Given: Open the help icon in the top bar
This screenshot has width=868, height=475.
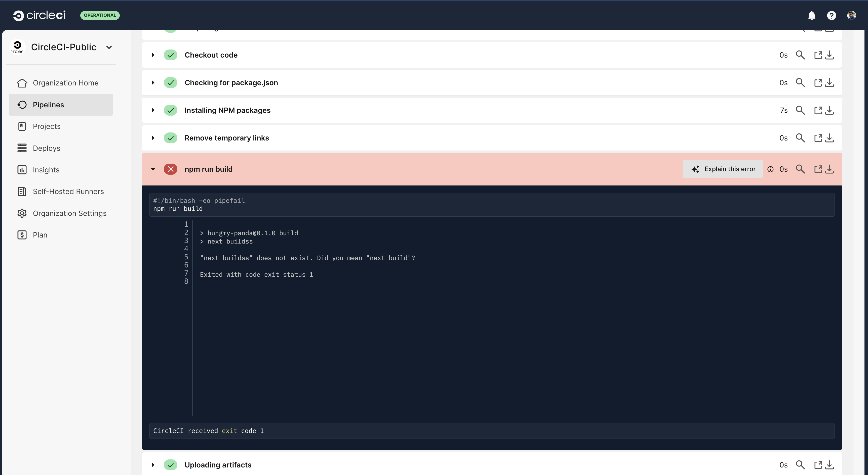Looking at the screenshot, I should click(x=832, y=15).
